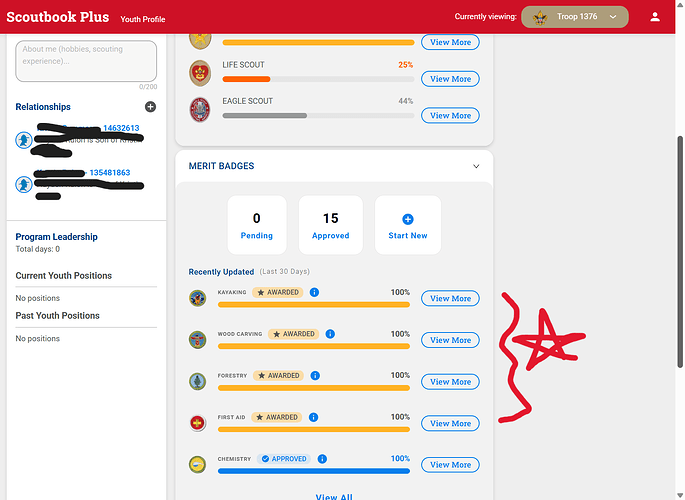Click the Wood Carving AWARDED status tag

tap(294, 334)
